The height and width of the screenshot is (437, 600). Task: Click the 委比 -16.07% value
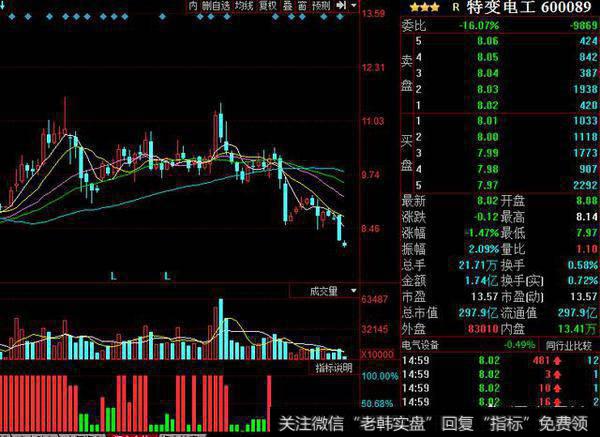pyautogui.click(x=479, y=26)
